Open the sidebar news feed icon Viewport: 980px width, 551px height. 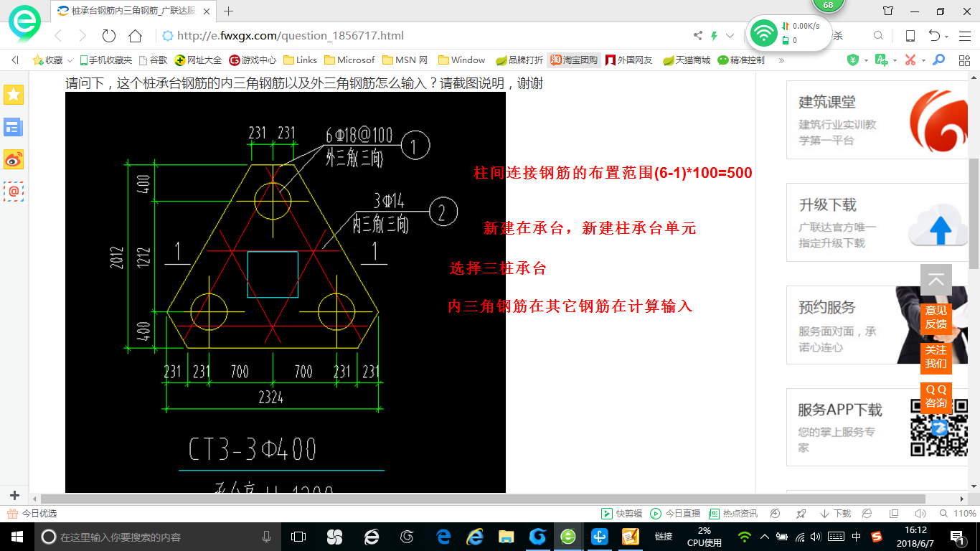(14, 127)
